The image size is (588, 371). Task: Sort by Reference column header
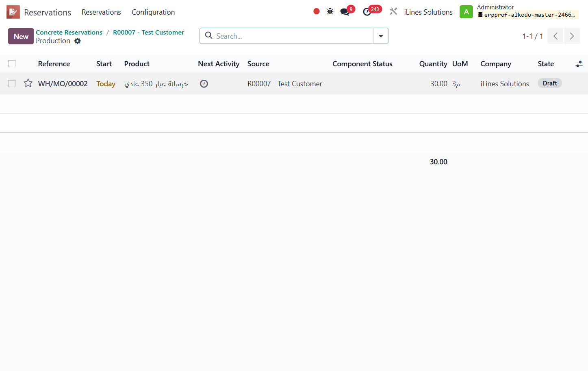click(x=54, y=64)
